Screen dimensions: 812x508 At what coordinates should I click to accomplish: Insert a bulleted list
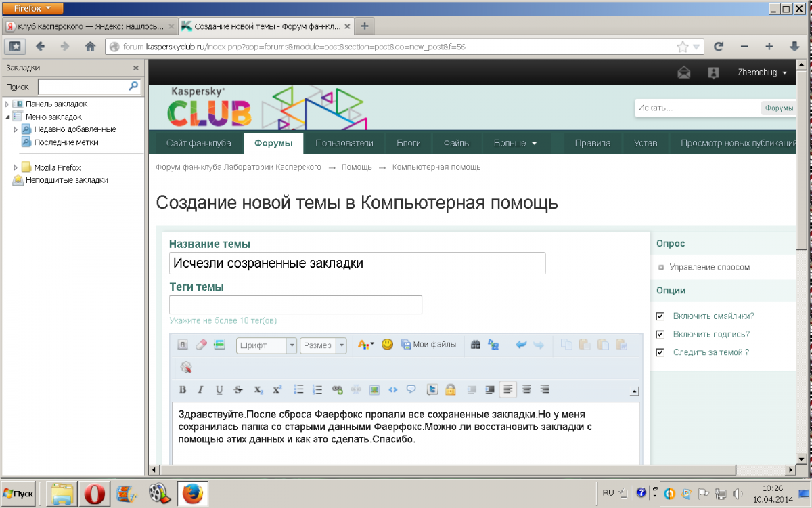pos(298,389)
